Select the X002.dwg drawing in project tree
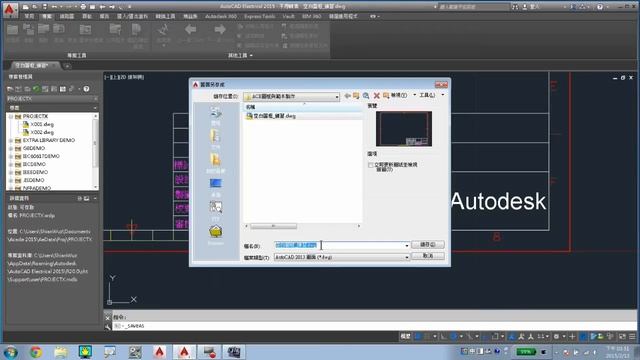 (42, 133)
